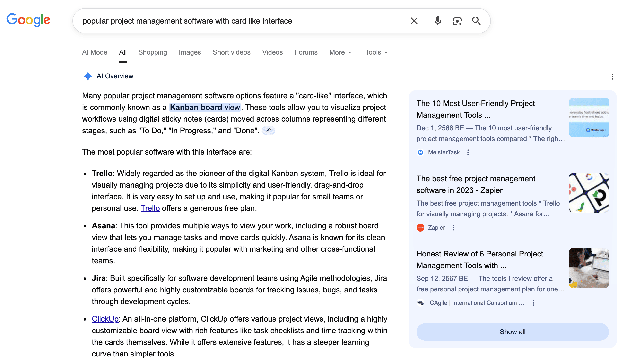The image size is (644, 364).
Task: Expand the Tools dropdown
Action: click(x=376, y=52)
